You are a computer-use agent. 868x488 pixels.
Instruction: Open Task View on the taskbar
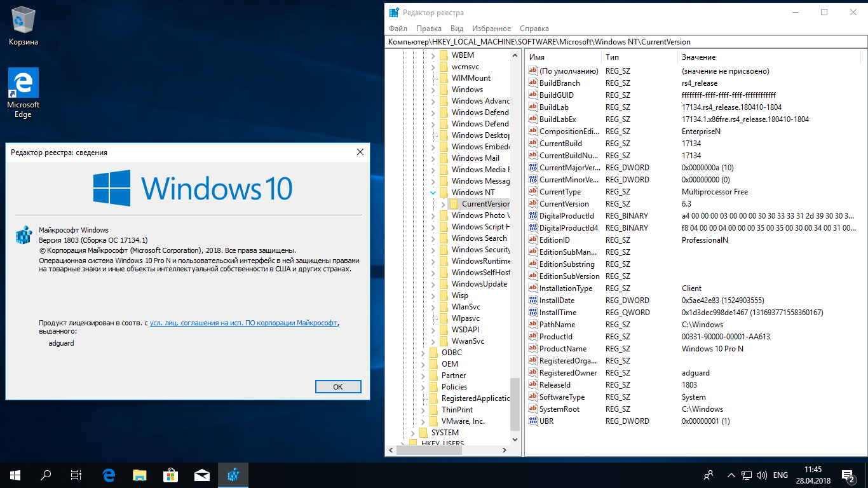pyautogui.click(x=76, y=475)
